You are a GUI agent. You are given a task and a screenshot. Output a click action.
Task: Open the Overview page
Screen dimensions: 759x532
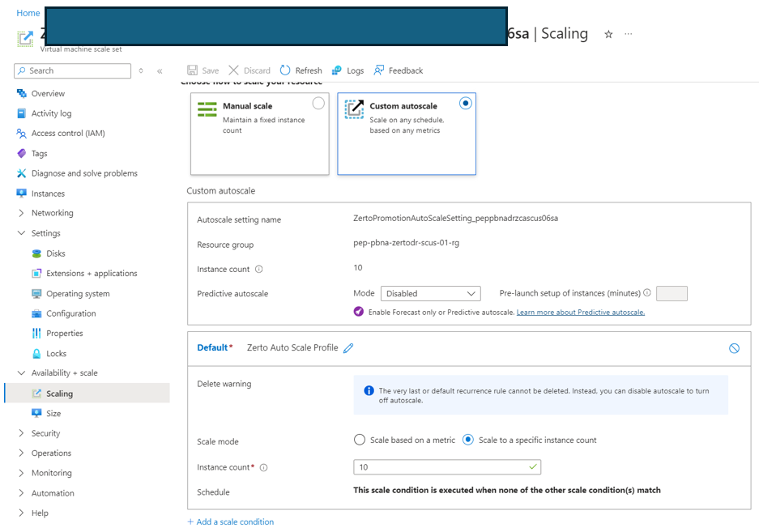pos(45,93)
